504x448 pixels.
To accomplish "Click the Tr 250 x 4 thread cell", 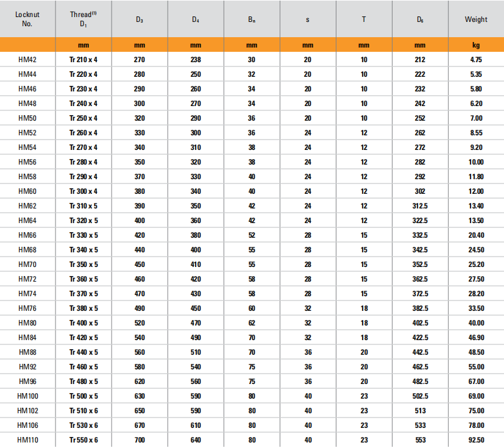I will 83,118.
